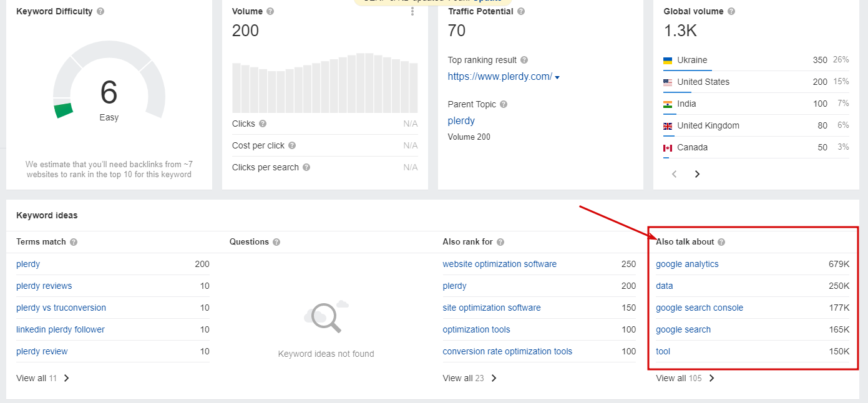Click the Volume help question-mark icon
The height and width of the screenshot is (403, 868).
tap(270, 11)
